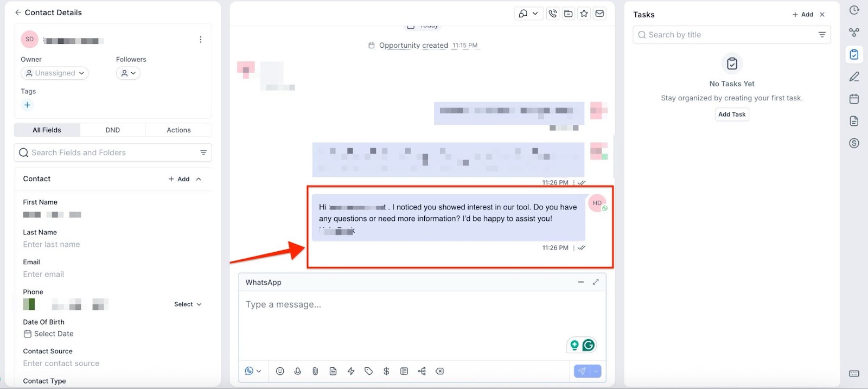Record a voice message with microphone icon
Image resolution: width=868 pixels, height=389 pixels.
298,372
